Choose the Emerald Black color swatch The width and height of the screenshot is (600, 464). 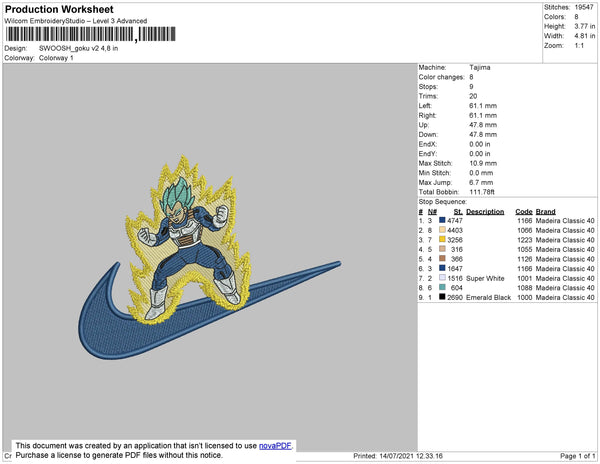point(442,296)
